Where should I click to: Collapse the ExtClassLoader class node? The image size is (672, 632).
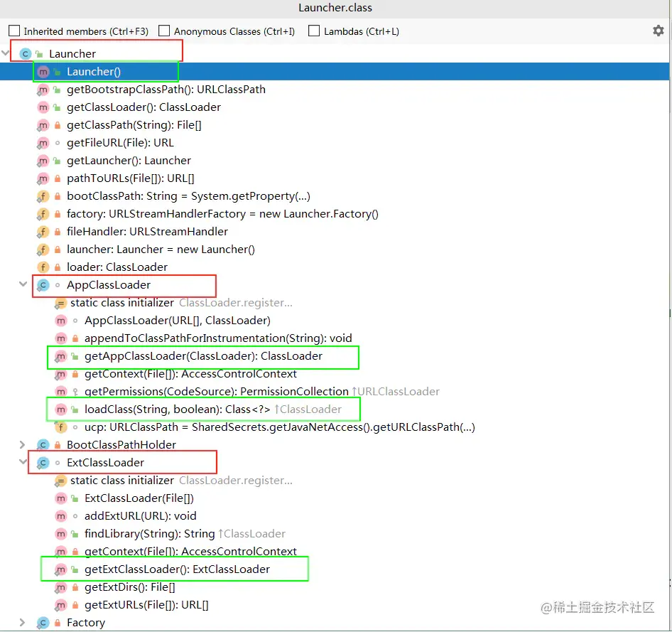(23, 462)
